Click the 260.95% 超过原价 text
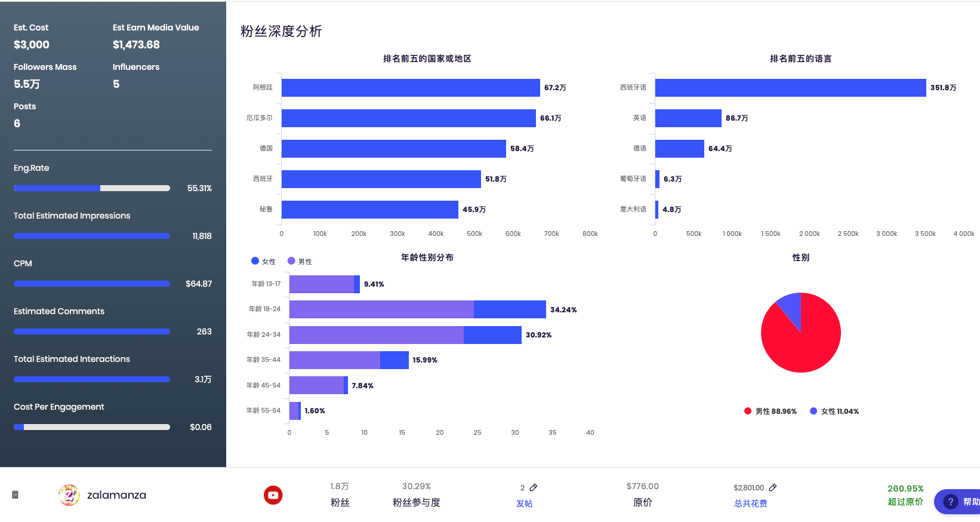This screenshot has width=980, height=522. (905, 495)
